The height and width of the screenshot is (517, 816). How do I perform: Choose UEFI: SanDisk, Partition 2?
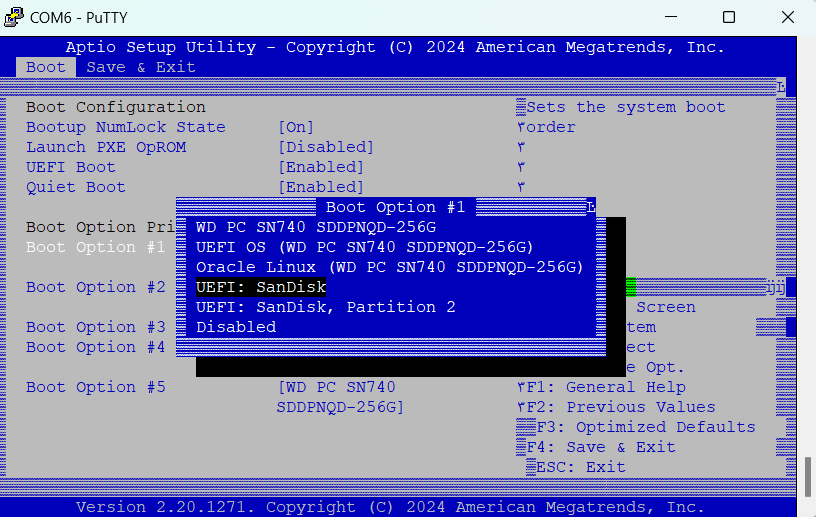click(325, 307)
